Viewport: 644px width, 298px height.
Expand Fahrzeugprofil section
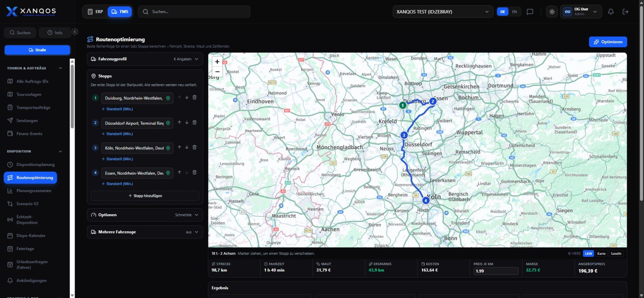(145, 59)
